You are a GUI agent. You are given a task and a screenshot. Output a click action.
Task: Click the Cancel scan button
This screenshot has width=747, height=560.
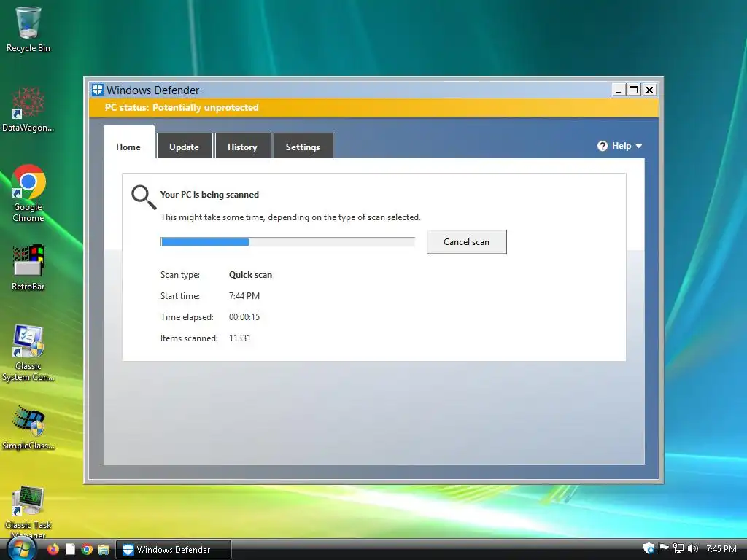466,242
